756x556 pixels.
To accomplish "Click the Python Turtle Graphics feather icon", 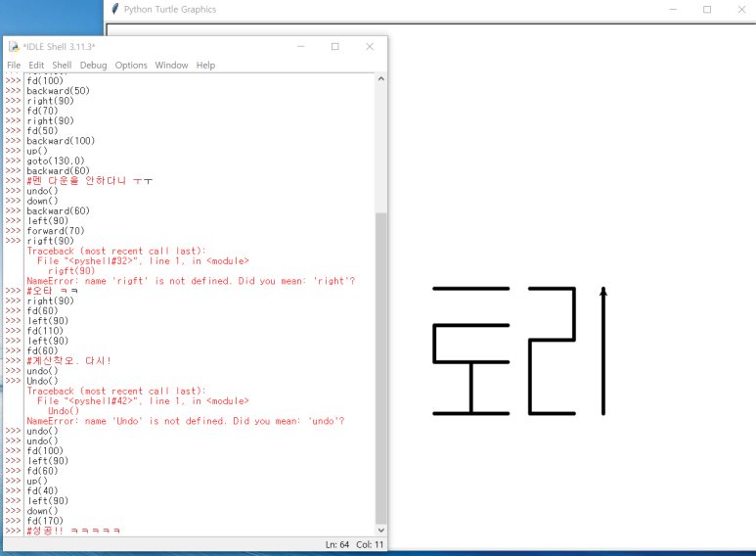I will [115, 10].
